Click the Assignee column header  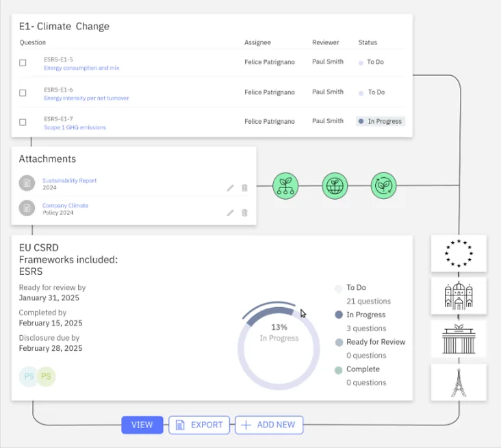pyautogui.click(x=257, y=42)
